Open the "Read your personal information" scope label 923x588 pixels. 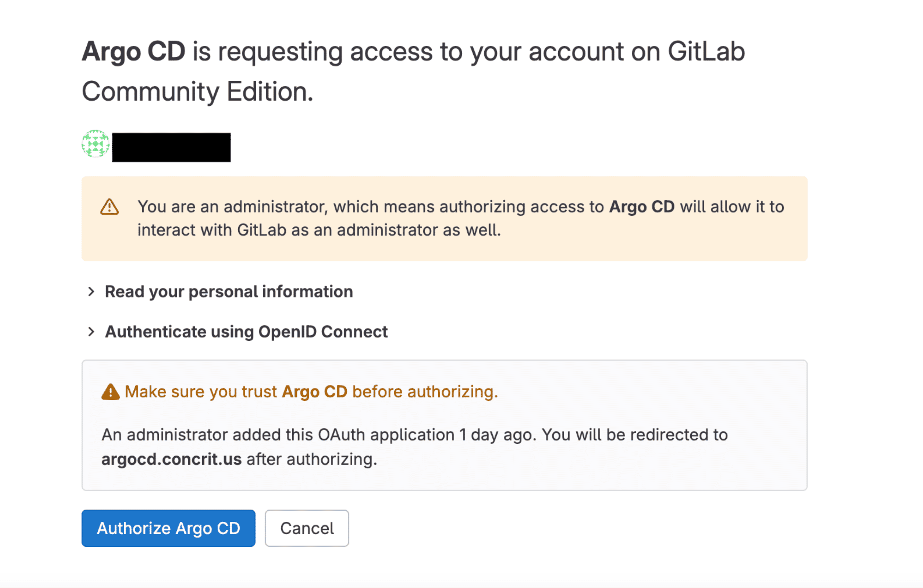pyautogui.click(x=229, y=292)
